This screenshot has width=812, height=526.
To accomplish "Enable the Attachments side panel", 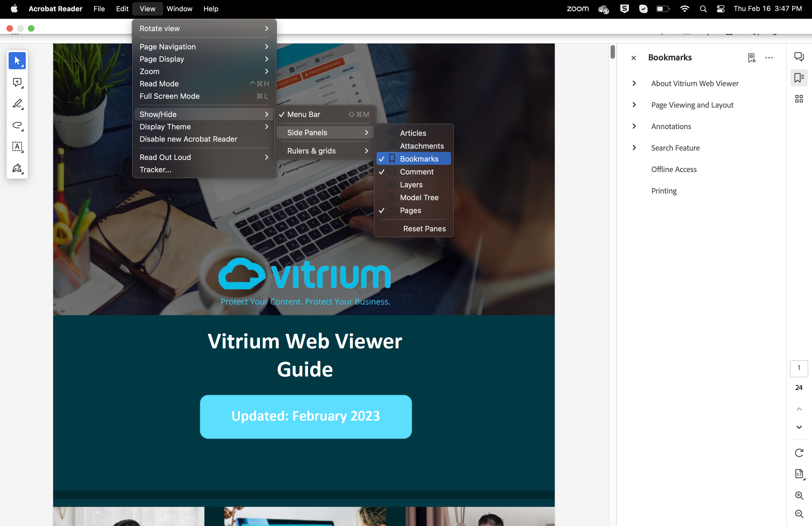I will click(414, 146).
